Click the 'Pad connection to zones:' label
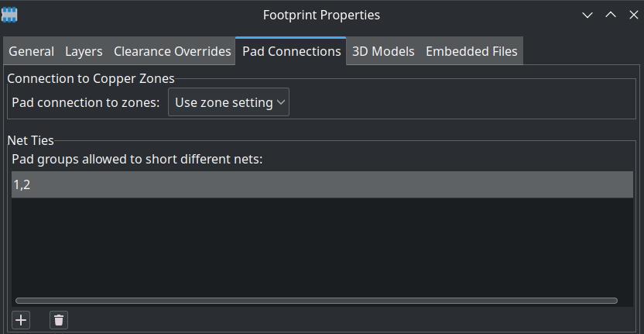Screen dimensions: 644x334 85,102
